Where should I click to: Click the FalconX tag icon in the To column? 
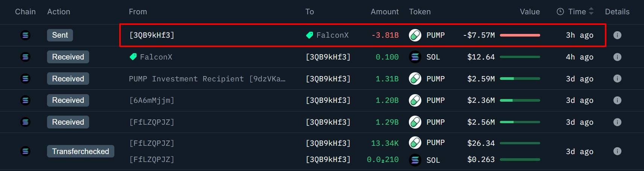(310, 35)
